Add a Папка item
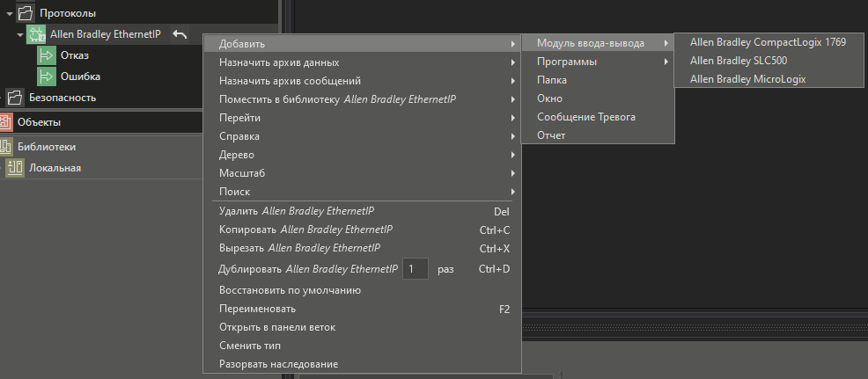This screenshot has height=379, width=868. pos(598,80)
